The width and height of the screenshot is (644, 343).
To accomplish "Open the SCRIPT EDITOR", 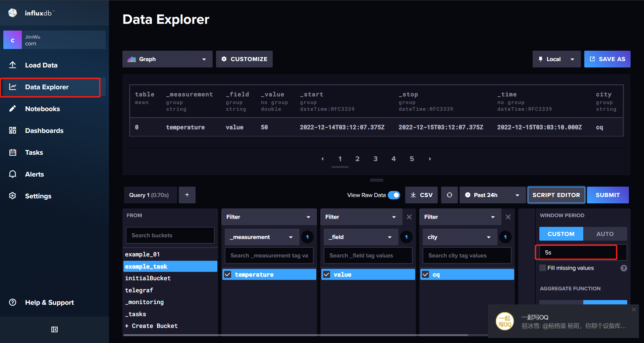I will (556, 195).
